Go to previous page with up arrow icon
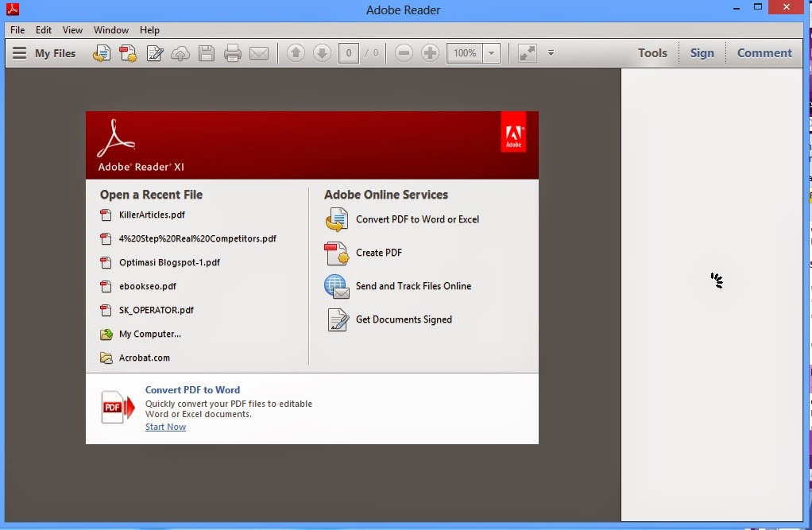812x530 pixels. [x=295, y=52]
